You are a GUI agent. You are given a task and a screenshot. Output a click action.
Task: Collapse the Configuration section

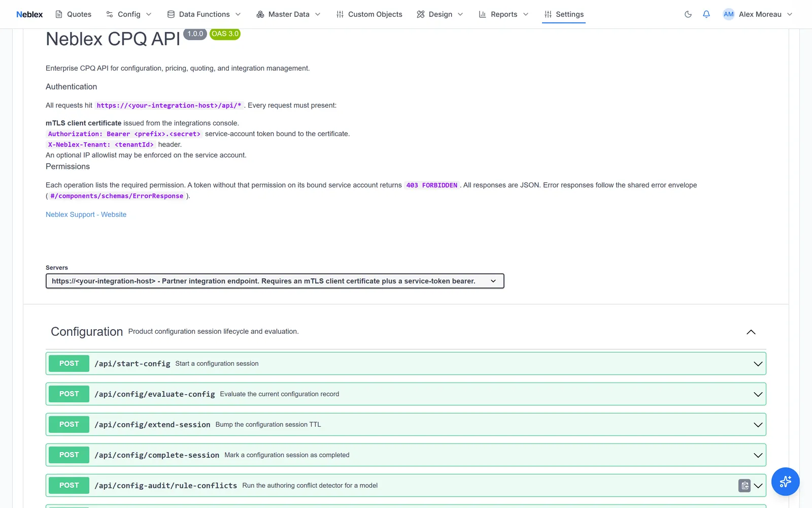pos(751,332)
